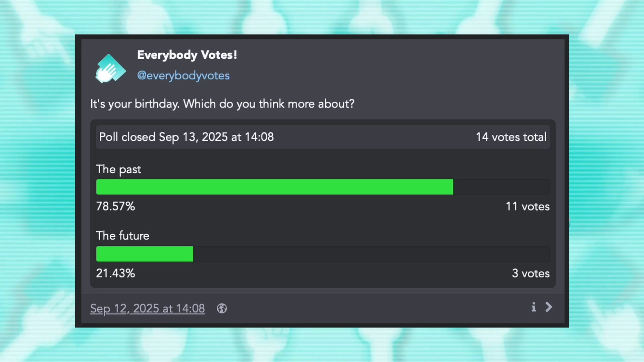Click the 3 votes count
This screenshot has width=644, height=362.
pos(531,274)
